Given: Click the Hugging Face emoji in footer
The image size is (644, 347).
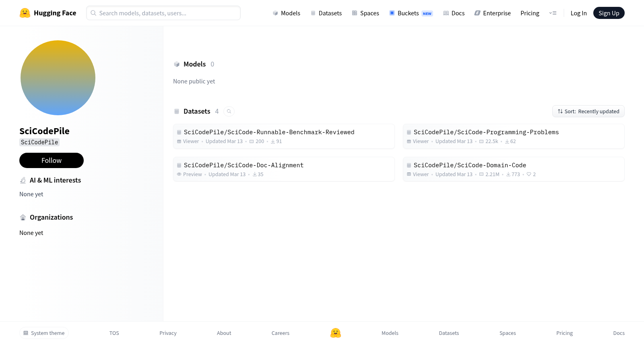Looking at the screenshot, I should [x=336, y=333].
